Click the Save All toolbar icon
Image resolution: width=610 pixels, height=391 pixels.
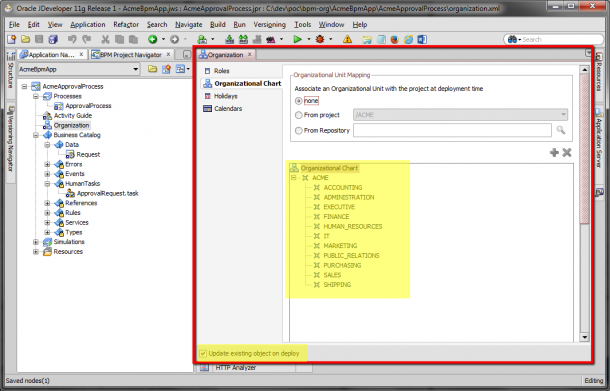coord(53,39)
